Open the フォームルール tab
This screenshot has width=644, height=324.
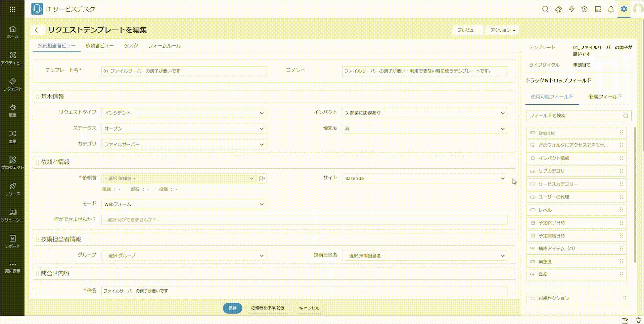point(165,46)
